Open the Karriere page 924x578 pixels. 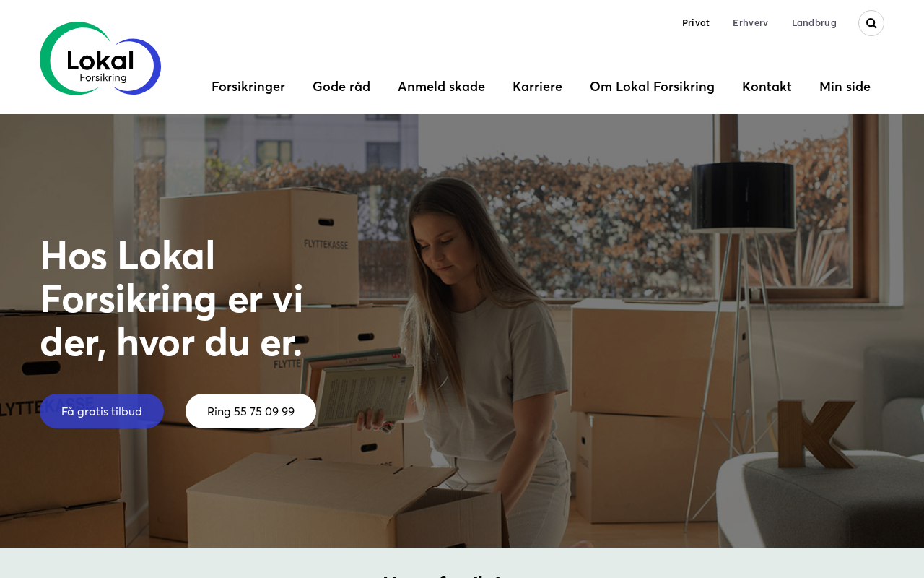[x=537, y=87]
